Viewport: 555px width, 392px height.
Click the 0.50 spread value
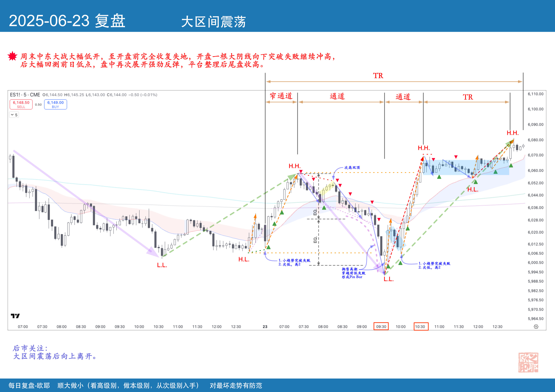(x=38, y=105)
